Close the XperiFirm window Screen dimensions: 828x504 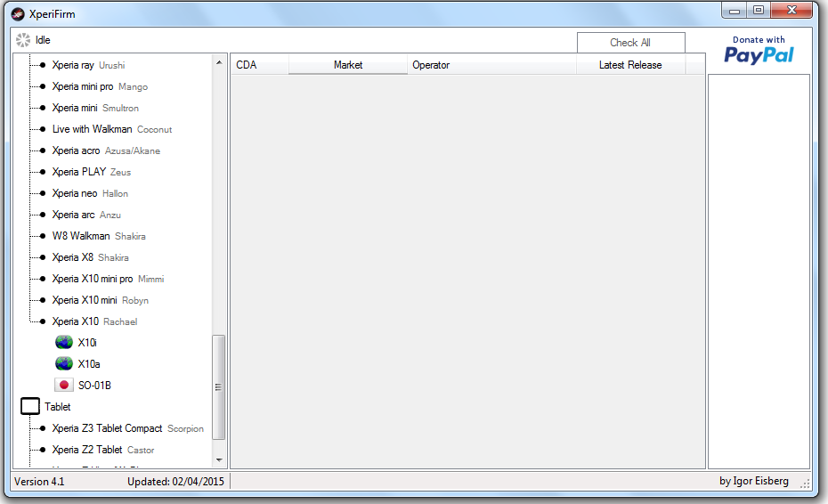[x=791, y=10]
